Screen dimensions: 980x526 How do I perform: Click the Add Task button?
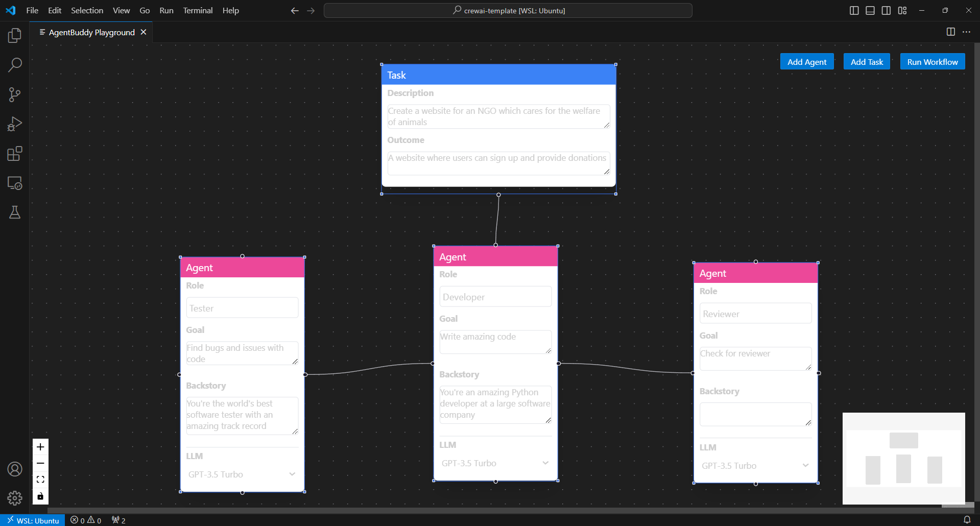(867, 62)
